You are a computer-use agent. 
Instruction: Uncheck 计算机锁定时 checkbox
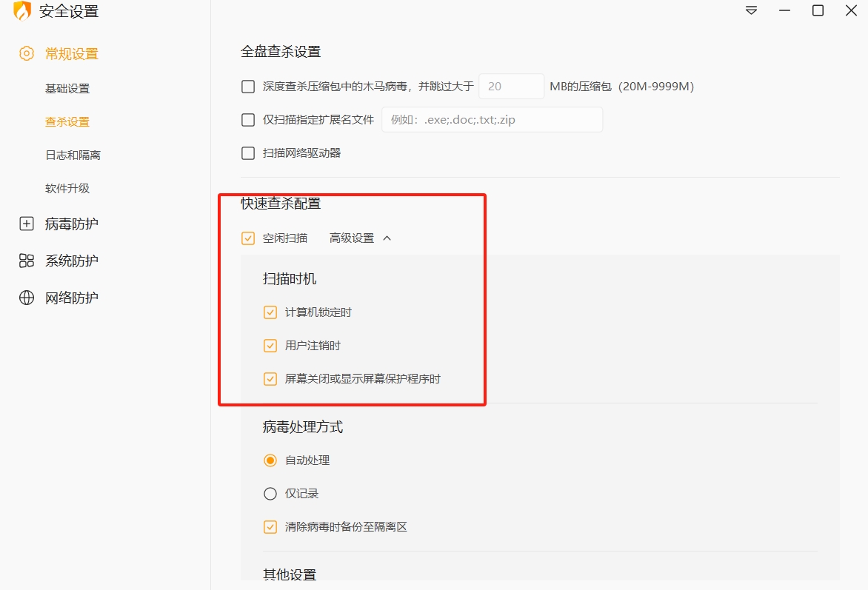pos(270,312)
